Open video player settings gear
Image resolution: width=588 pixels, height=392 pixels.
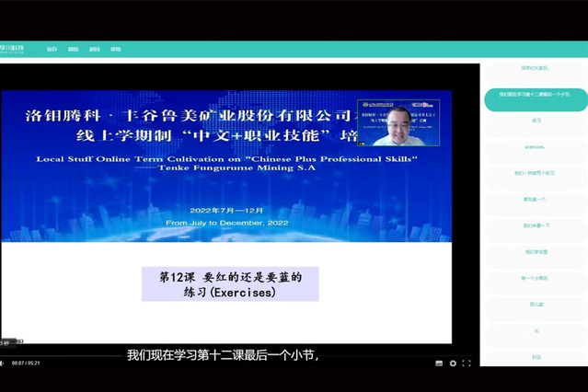click(453, 363)
